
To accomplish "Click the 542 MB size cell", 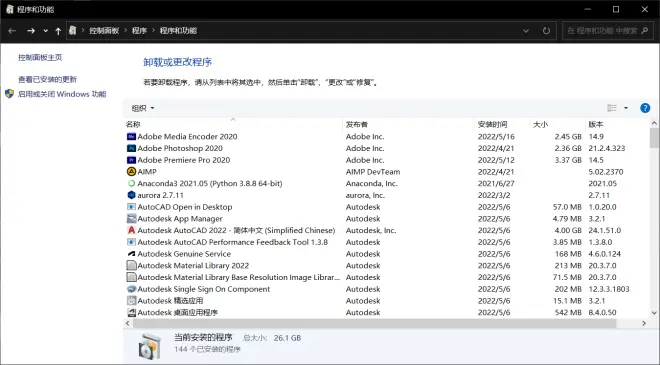I will pos(568,312).
